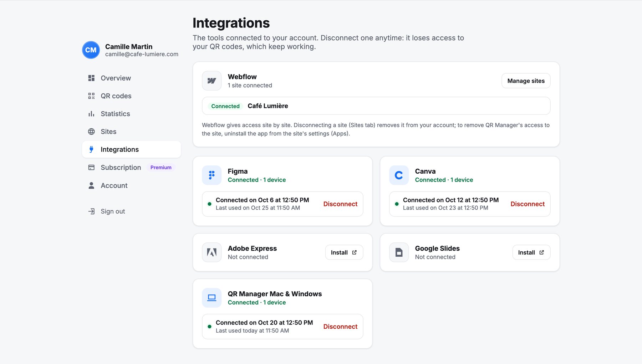
Task: Open the Account page
Action: 131,185
